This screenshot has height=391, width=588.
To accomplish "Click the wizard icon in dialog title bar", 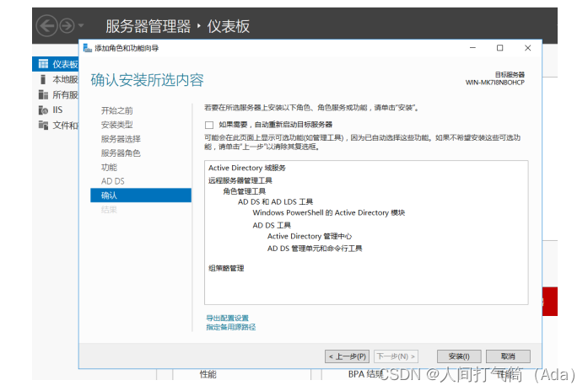I will tap(87, 48).
